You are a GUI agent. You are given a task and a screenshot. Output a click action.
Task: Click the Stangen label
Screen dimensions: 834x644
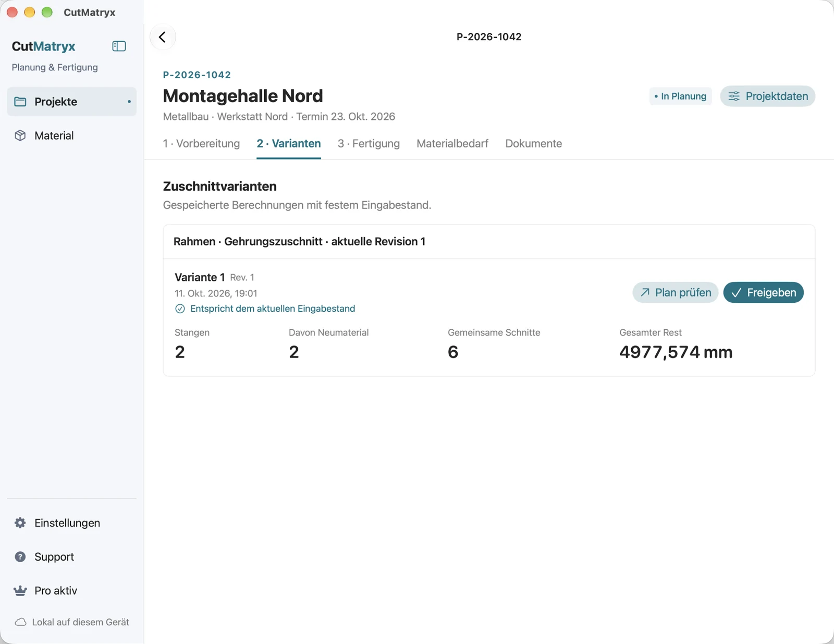[x=192, y=332]
